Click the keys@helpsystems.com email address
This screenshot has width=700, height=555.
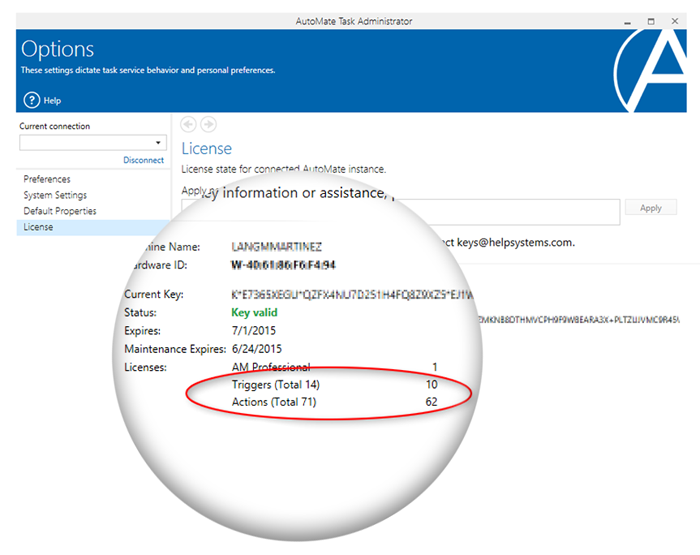pyautogui.click(x=516, y=242)
